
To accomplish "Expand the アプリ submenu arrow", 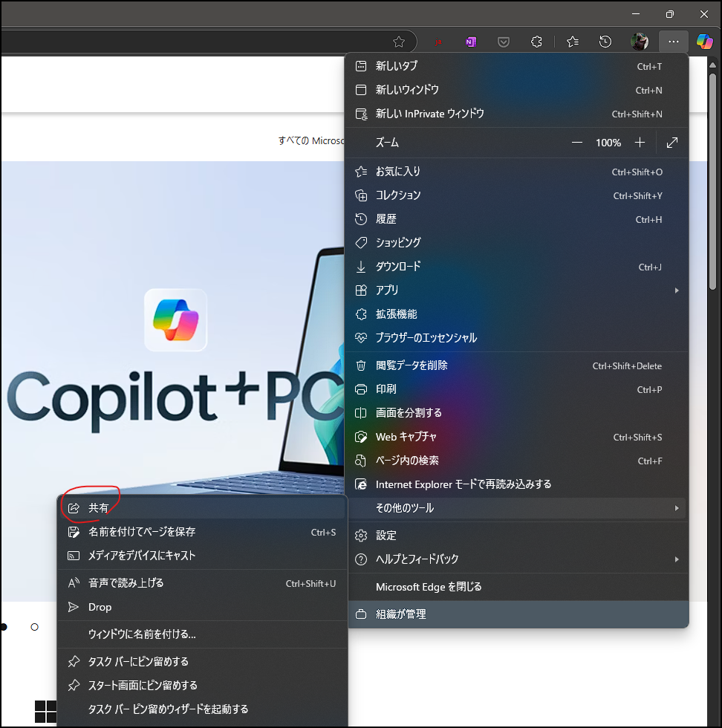I will (677, 290).
